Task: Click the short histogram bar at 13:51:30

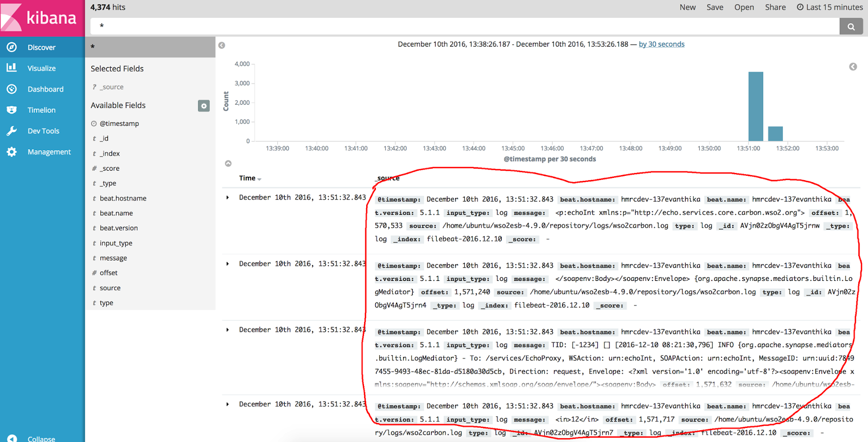Action: coord(775,134)
